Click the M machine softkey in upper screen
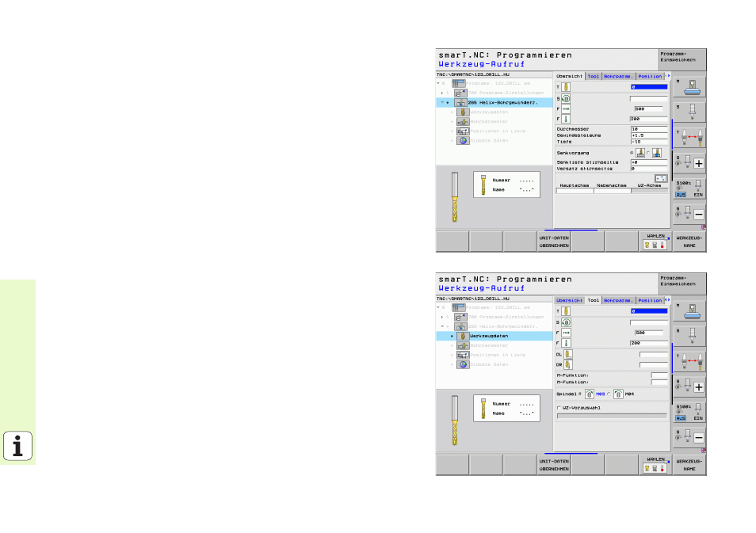 689,87
